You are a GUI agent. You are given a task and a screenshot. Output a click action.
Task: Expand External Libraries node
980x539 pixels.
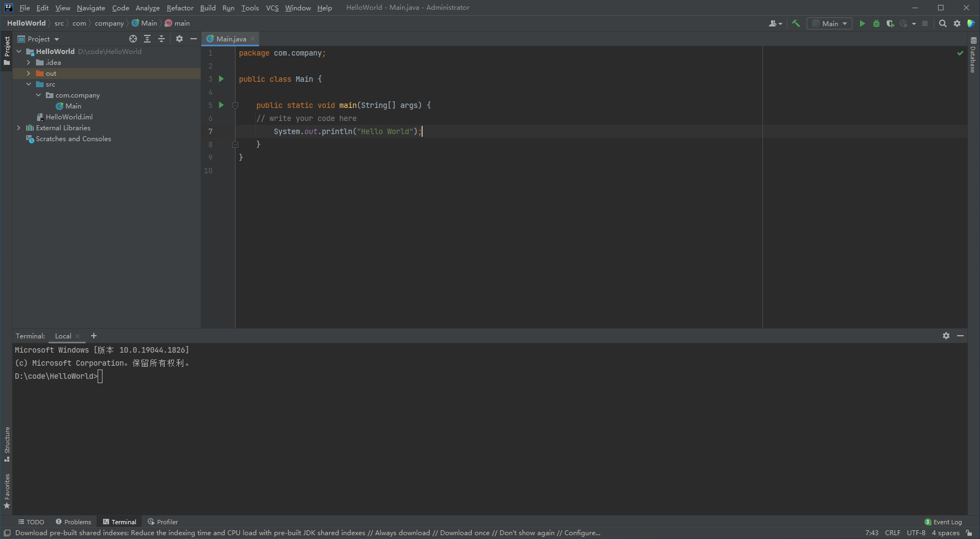coord(19,128)
